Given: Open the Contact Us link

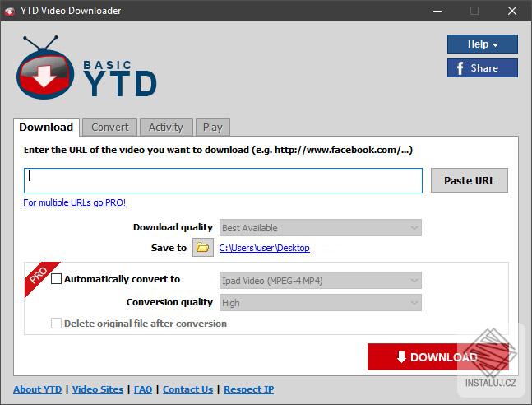Looking at the screenshot, I should tap(188, 389).
